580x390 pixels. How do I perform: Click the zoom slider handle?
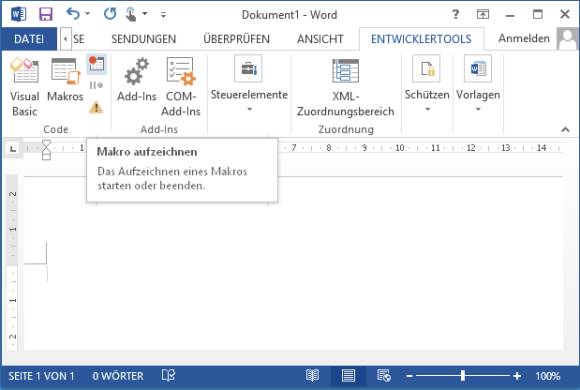(463, 376)
